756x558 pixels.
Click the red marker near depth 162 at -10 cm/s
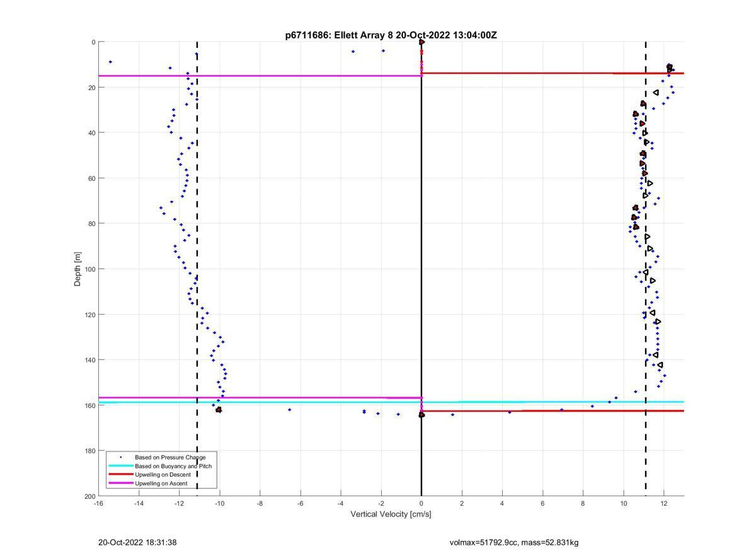point(219,410)
